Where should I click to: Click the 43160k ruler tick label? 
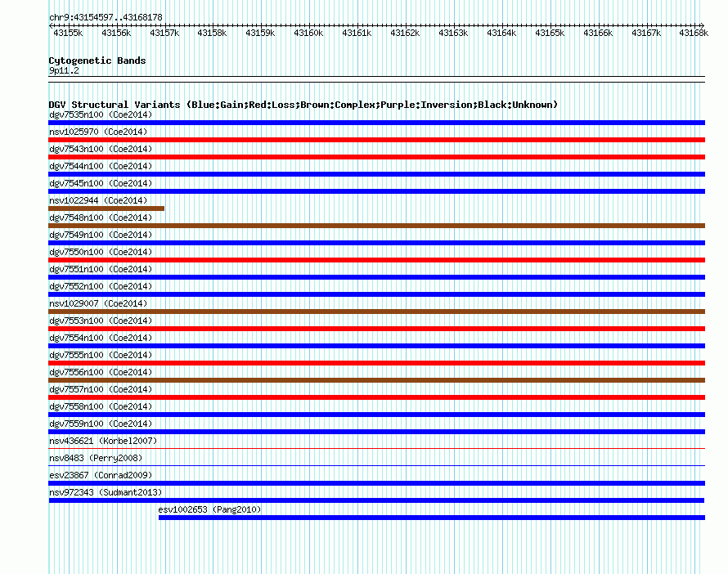click(308, 33)
